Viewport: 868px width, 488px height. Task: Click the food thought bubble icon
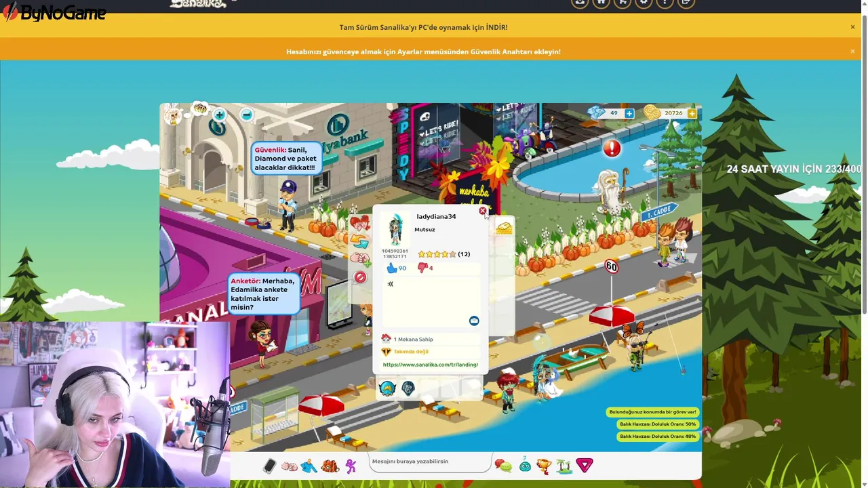[199, 108]
